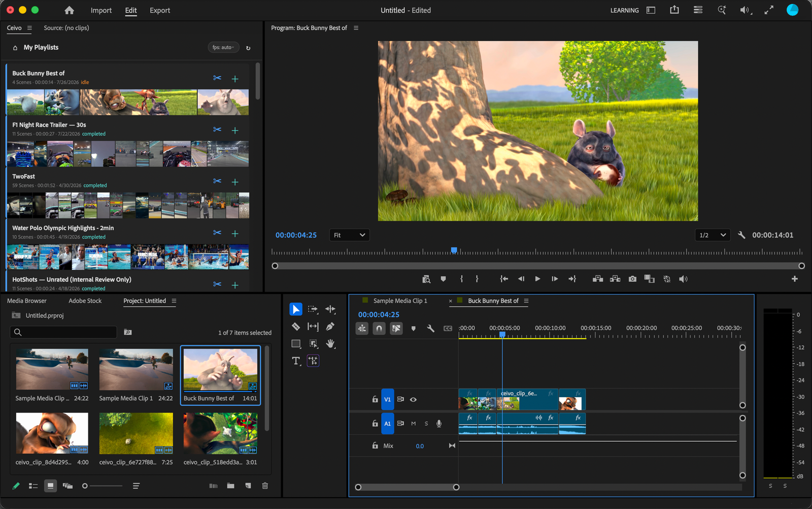This screenshot has height=509, width=812.
Task: Open Buck Bunny Best of sequence panel menu
Action: pyautogui.click(x=526, y=301)
